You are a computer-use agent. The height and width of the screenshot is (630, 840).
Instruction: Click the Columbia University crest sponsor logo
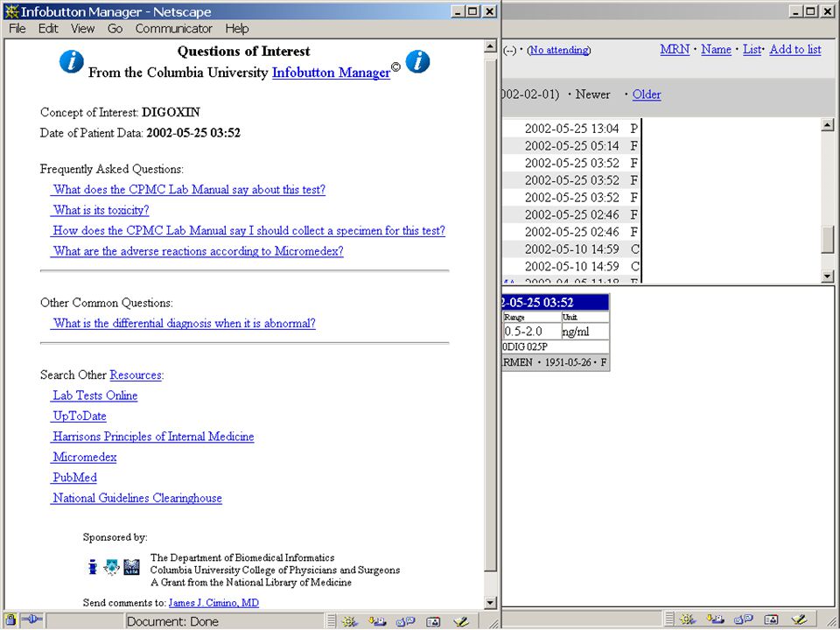111,567
